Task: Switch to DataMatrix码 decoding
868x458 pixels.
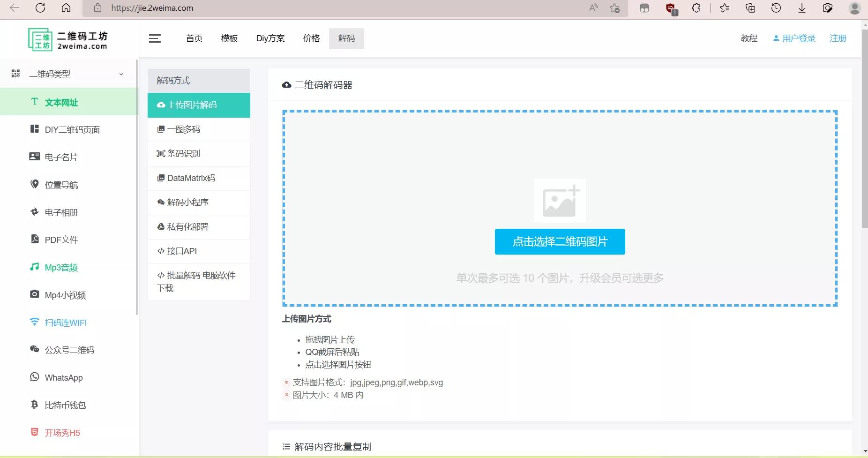Action: pos(187,178)
